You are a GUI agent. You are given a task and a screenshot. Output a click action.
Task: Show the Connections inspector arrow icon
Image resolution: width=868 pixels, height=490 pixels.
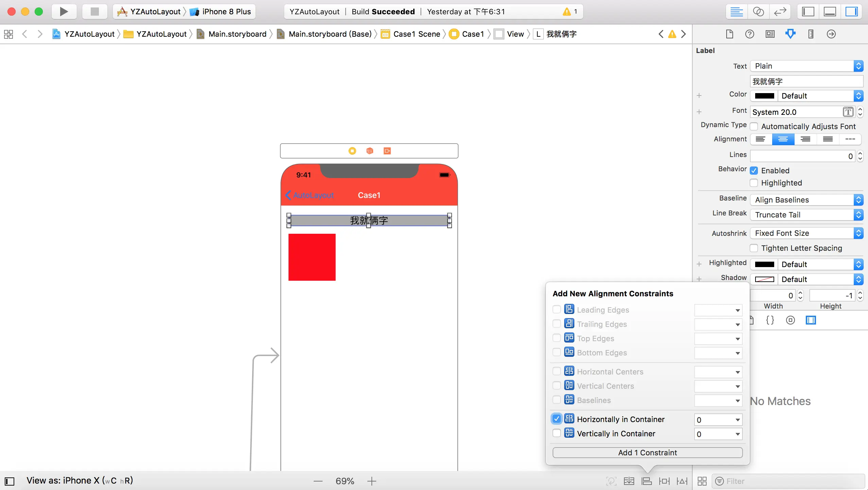tap(831, 34)
